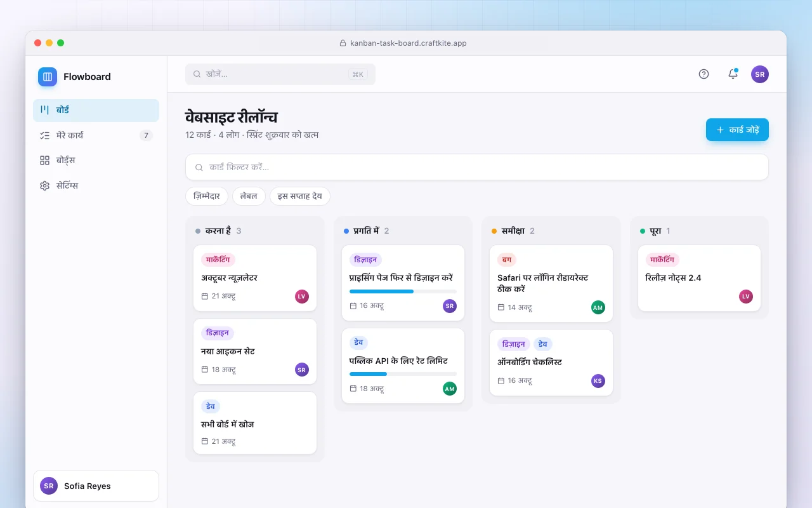The height and width of the screenshot is (508, 812).
Task: Click AM avatar on Safari login card
Action: 598,307
